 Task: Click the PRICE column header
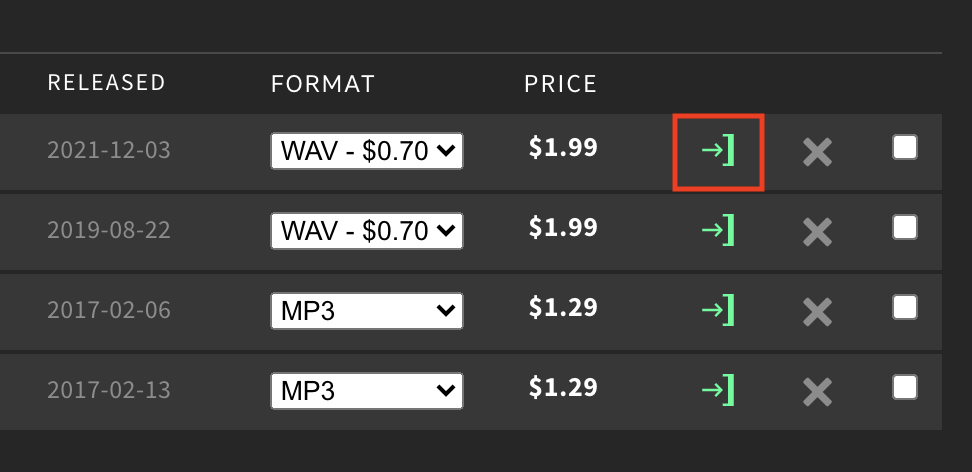(x=560, y=84)
